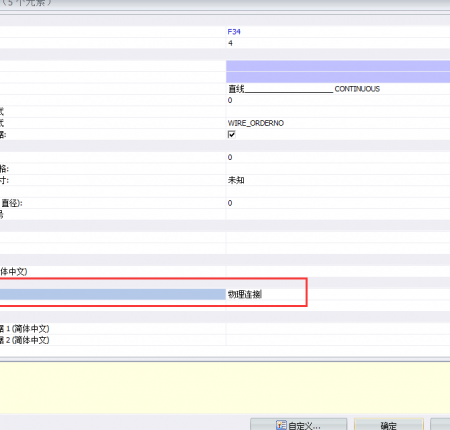Click the yellow description area at the bottom

[x=225, y=388]
